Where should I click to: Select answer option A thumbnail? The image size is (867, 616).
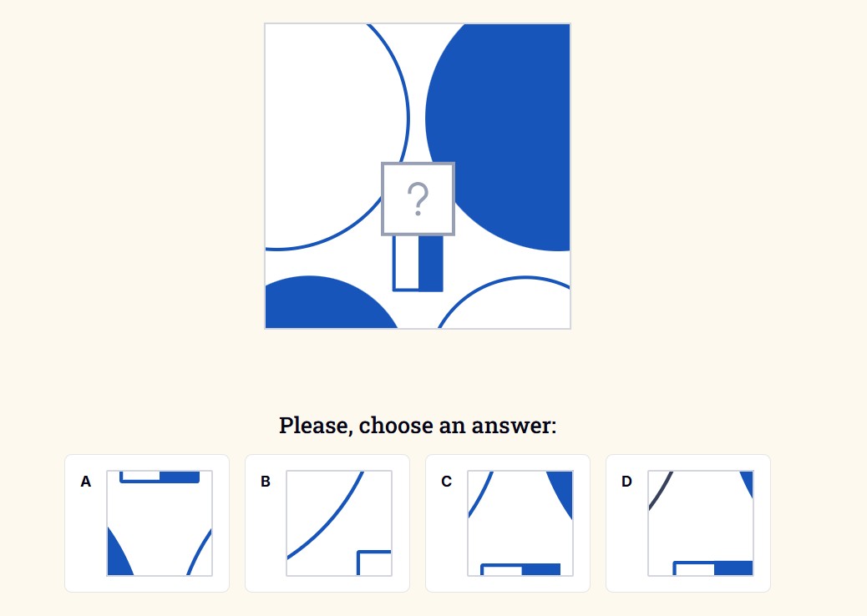point(159,523)
